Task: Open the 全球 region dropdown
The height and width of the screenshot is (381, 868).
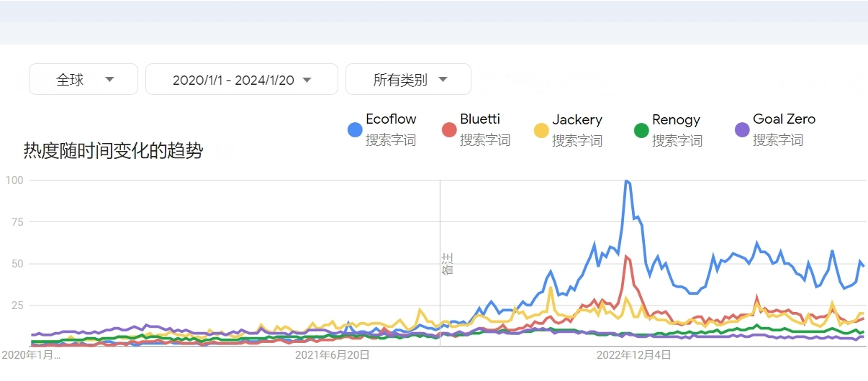Action: tap(83, 79)
